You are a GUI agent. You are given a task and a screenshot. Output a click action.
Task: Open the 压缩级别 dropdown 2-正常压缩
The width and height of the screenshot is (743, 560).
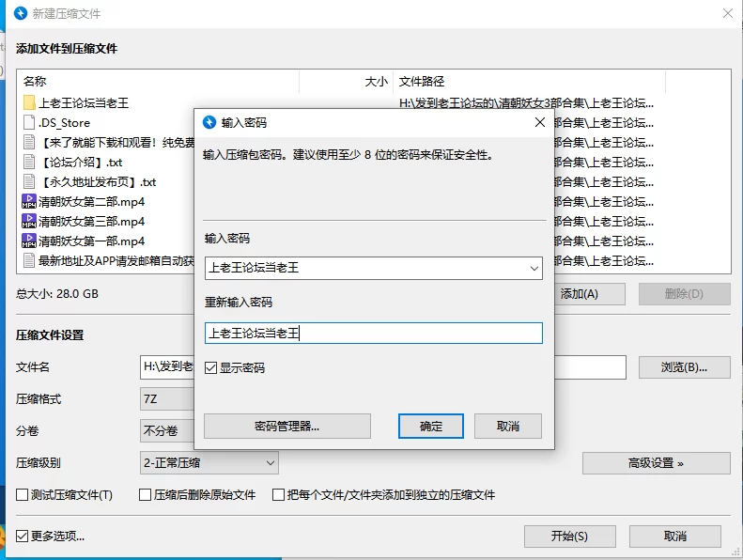coord(209,463)
